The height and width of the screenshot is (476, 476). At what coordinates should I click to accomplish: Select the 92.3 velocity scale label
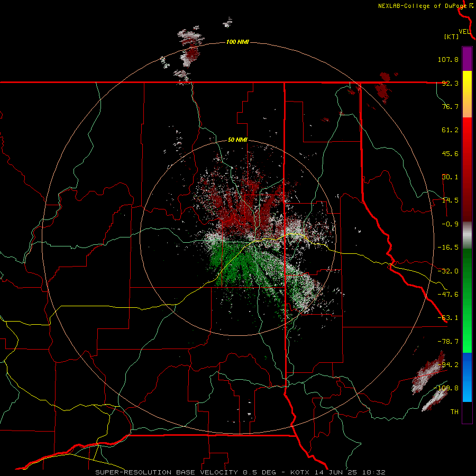(x=450, y=83)
